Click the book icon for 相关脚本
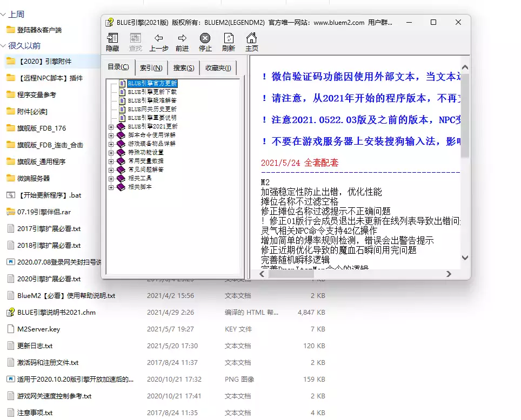Viewport: 521px width, 420px height. tap(121, 187)
